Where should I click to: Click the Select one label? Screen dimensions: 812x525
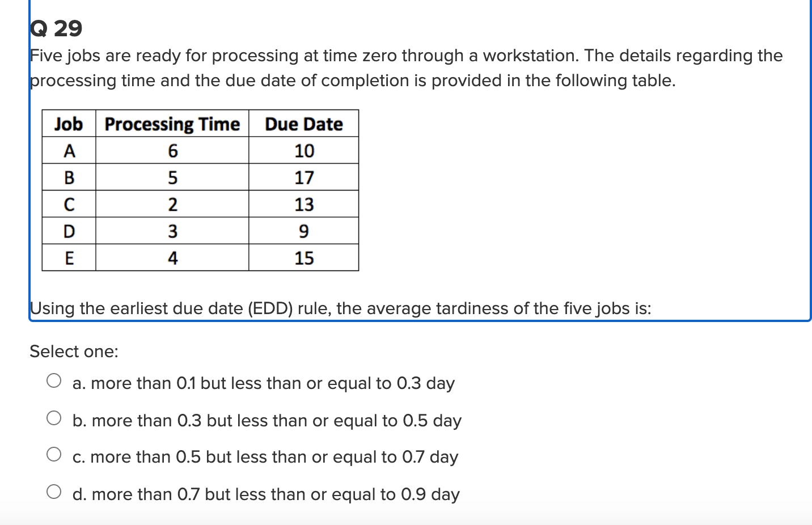(x=73, y=352)
